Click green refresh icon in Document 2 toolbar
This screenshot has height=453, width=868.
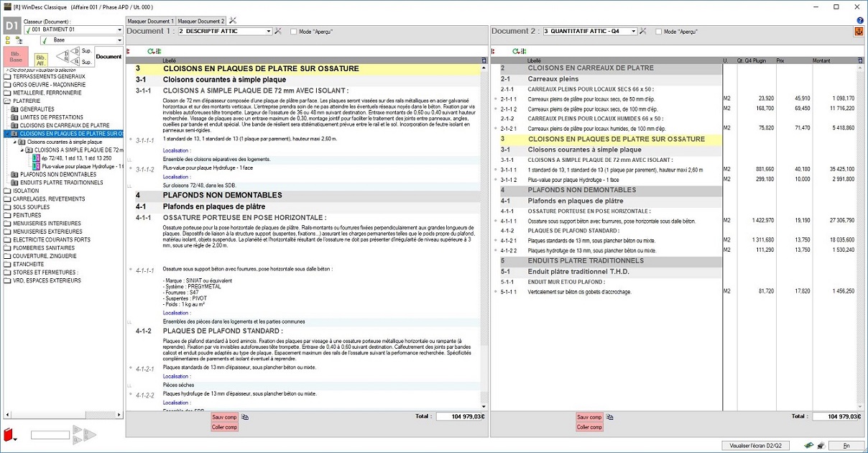[x=516, y=51]
